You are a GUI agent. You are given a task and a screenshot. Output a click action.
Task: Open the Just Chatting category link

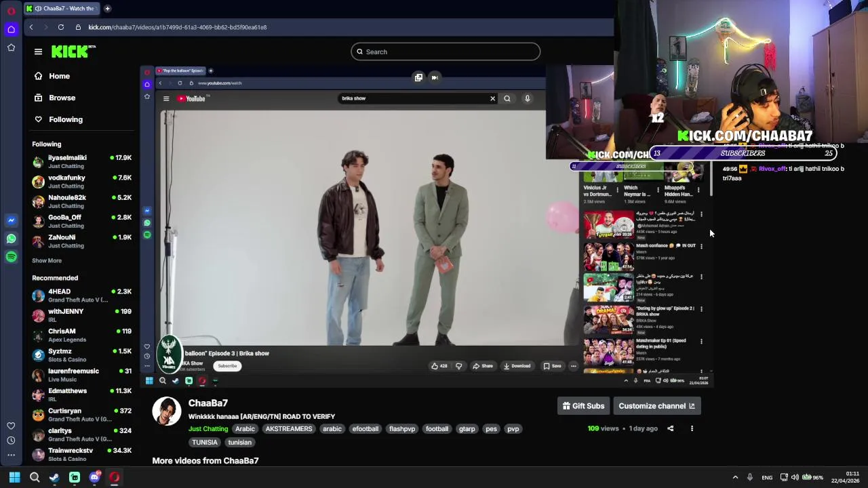[208, 429]
